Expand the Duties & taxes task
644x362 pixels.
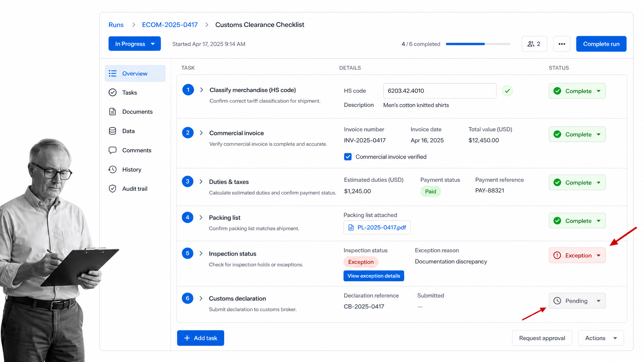coord(201,182)
